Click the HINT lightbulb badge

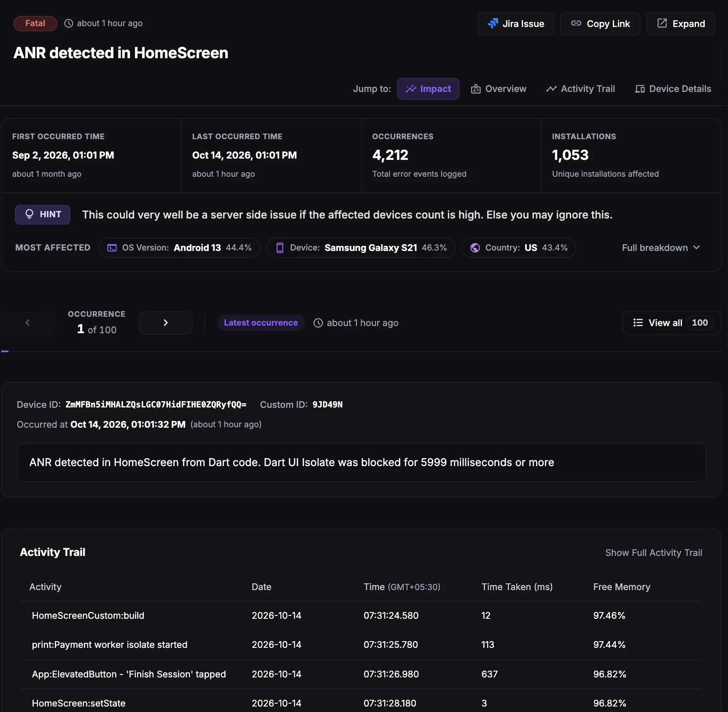[x=43, y=214]
